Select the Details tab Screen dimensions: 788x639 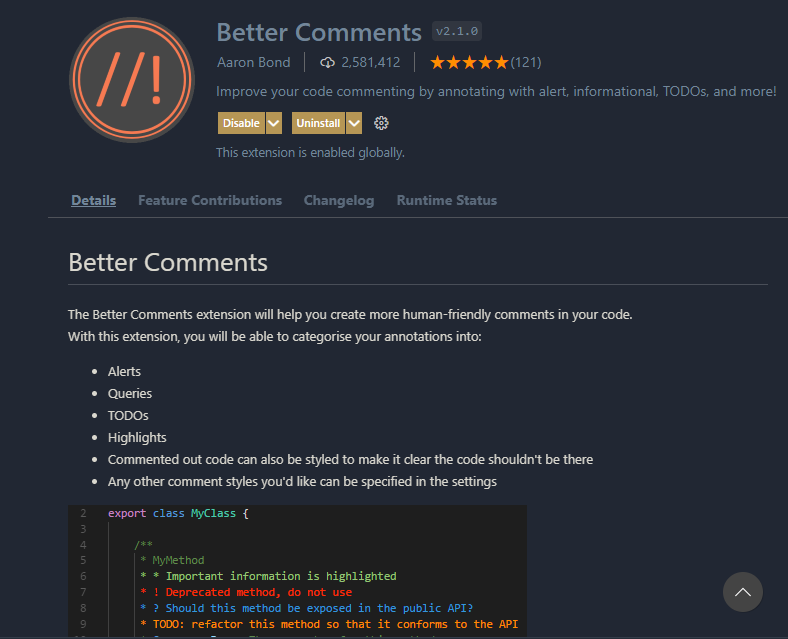tap(93, 200)
